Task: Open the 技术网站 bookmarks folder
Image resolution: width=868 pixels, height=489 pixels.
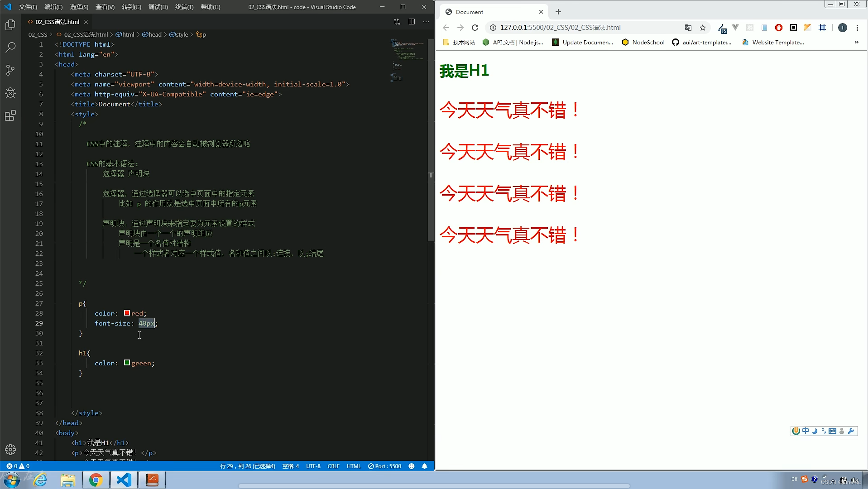Action: (x=459, y=42)
